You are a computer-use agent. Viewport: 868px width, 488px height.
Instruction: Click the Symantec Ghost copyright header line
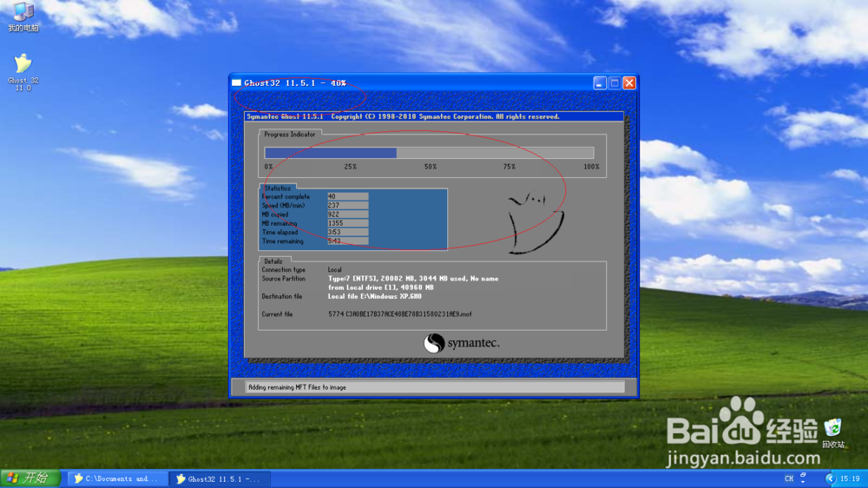click(403, 117)
